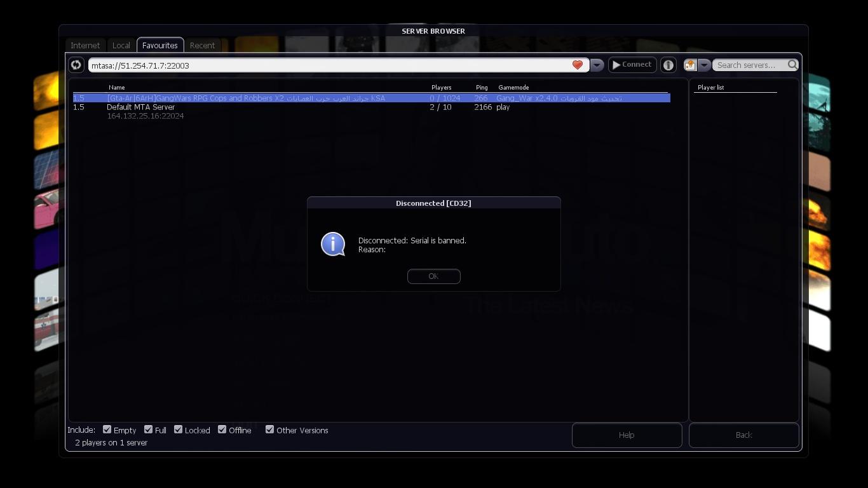Uncheck the Other Versions checkbox

point(269,430)
